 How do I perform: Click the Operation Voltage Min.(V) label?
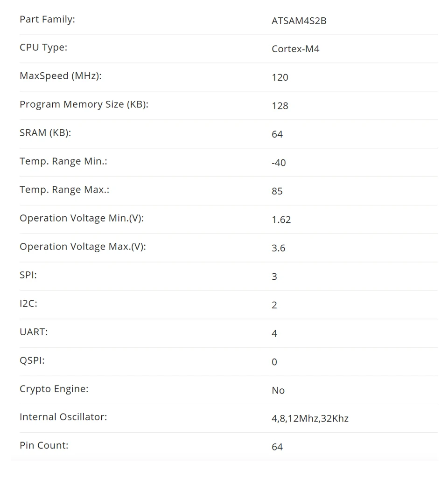82,218
